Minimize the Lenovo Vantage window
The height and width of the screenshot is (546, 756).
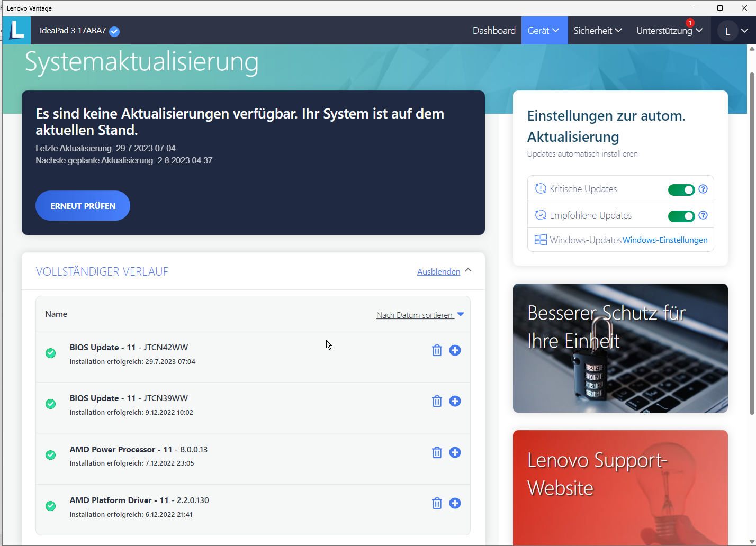[x=696, y=8]
